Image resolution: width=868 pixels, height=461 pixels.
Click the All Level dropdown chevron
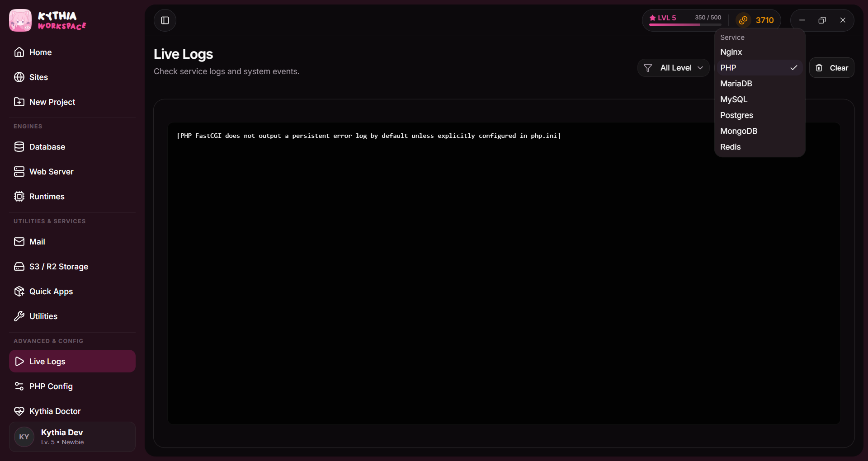coord(700,68)
